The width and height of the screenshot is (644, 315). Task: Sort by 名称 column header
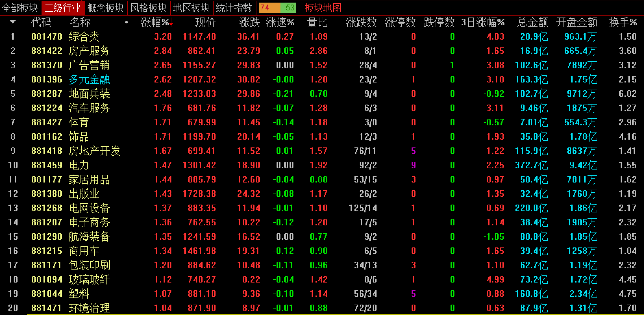(x=80, y=22)
